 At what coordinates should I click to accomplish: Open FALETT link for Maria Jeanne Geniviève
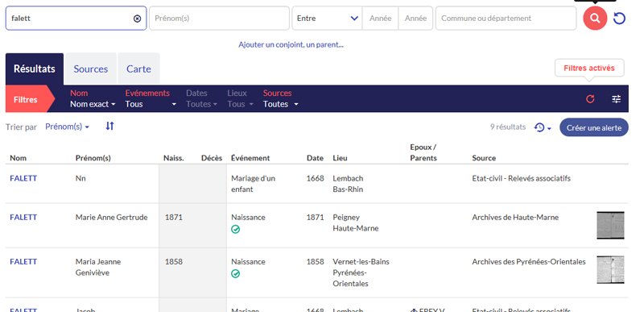(23, 262)
